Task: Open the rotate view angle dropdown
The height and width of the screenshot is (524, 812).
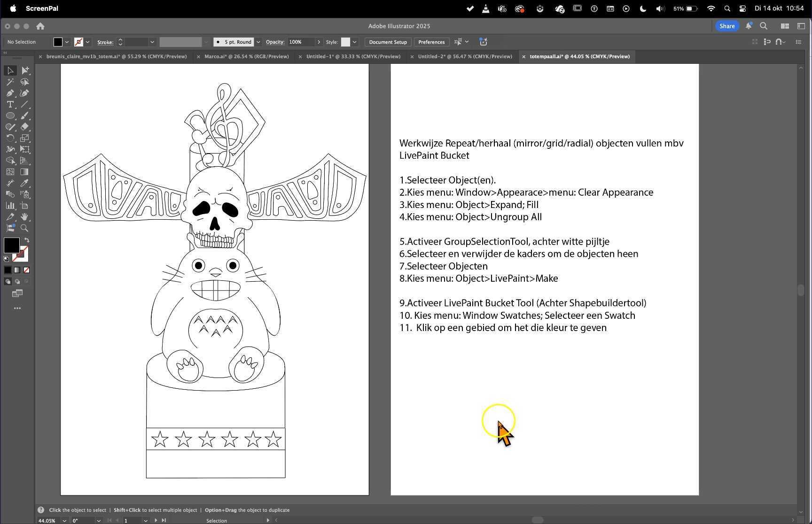Action: point(99,520)
